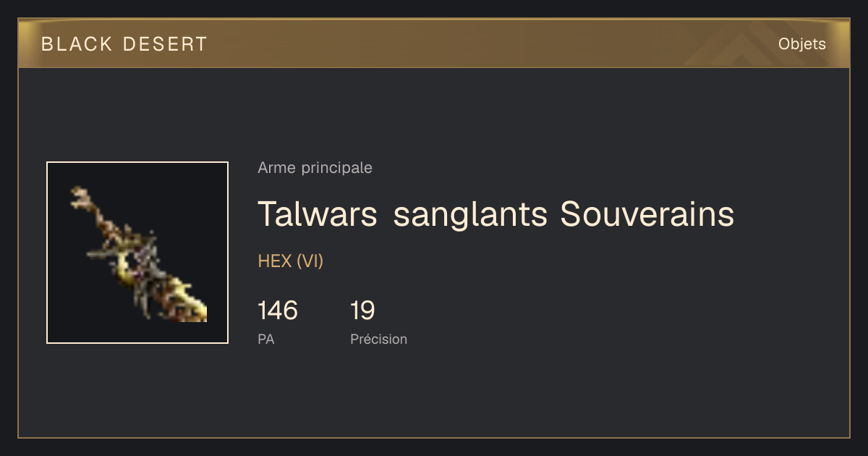Screen dimensions: 868x456
Task: Select the HEX (VI) enhancement level
Action: [x=290, y=261]
